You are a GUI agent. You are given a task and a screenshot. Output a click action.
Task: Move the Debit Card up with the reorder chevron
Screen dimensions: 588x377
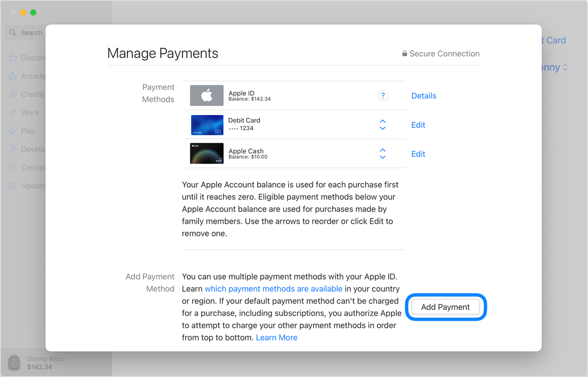[383, 121]
